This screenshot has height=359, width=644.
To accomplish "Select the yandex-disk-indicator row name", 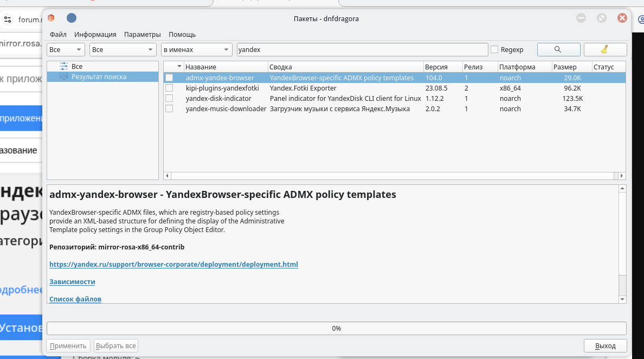I will click(x=218, y=98).
